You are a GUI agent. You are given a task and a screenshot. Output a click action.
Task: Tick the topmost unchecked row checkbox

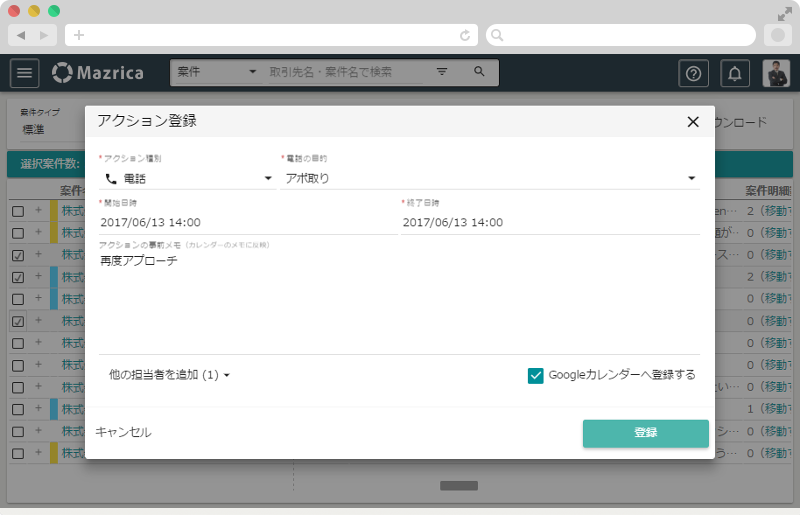[x=18, y=211]
